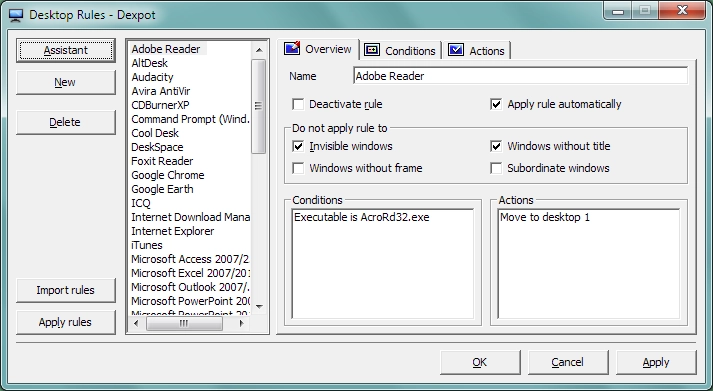This screenshot has width=713, height=391.
Task: Select Foxit Reader rule
Action: (x=162, y=161)
